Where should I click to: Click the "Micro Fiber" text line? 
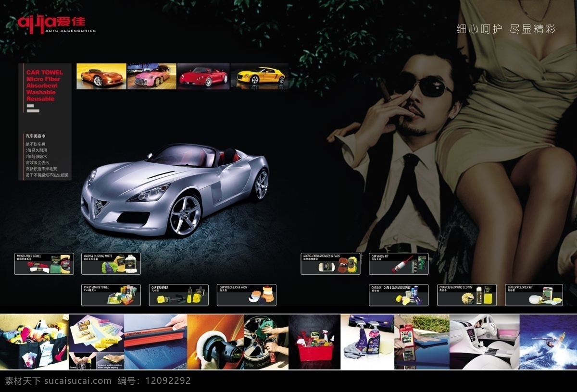[x=43, y=79]
